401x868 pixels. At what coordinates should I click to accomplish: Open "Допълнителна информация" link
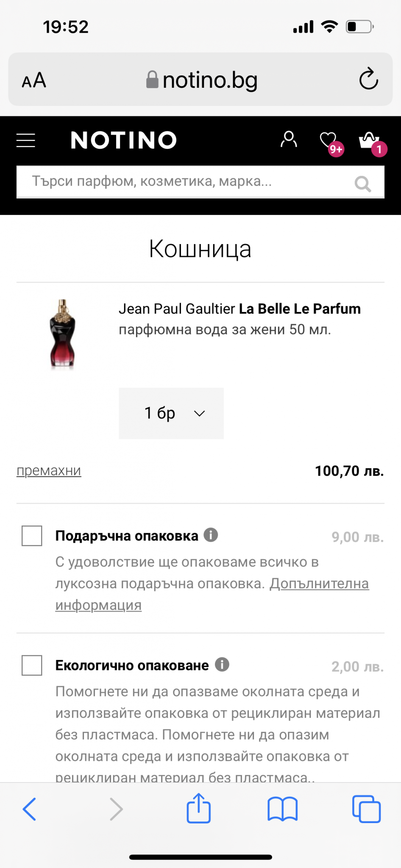[319, 584]
